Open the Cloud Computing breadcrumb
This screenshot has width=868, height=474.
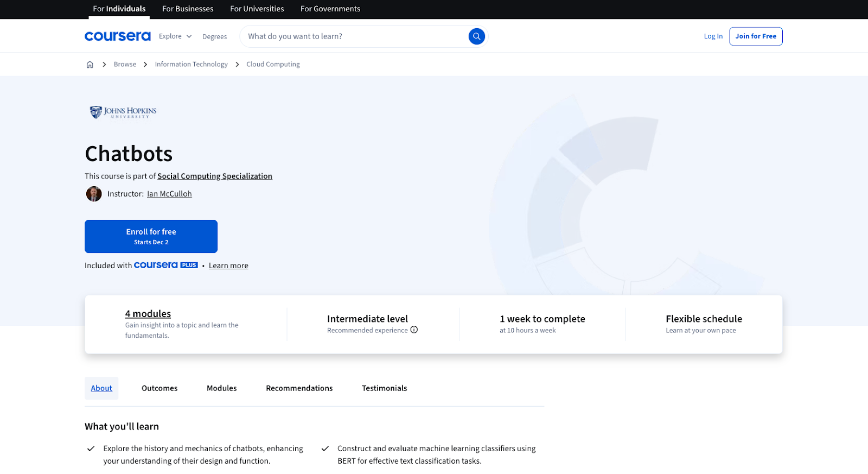(x=273, y=64)
